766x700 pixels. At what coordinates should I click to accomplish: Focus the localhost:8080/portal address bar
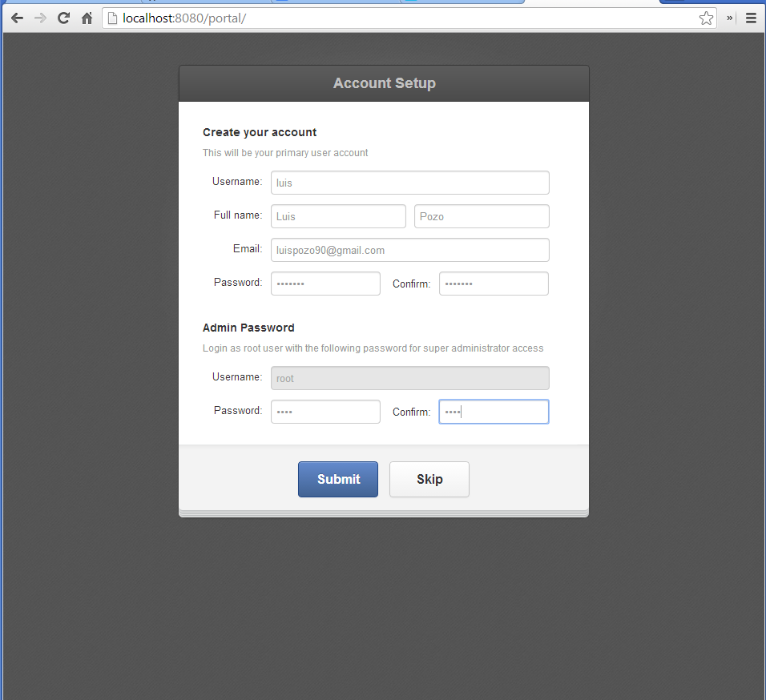tap(401, 18)
